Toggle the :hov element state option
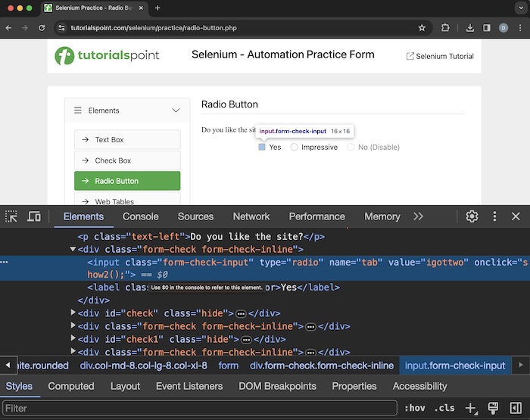This screenshot has width=530, height=420. click(x=414, y=409)
